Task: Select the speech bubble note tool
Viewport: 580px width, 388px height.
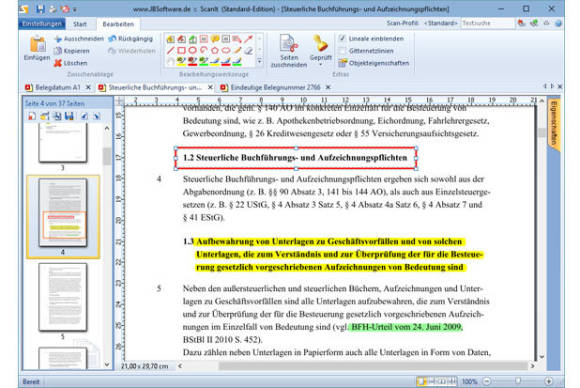Action: 215,39
